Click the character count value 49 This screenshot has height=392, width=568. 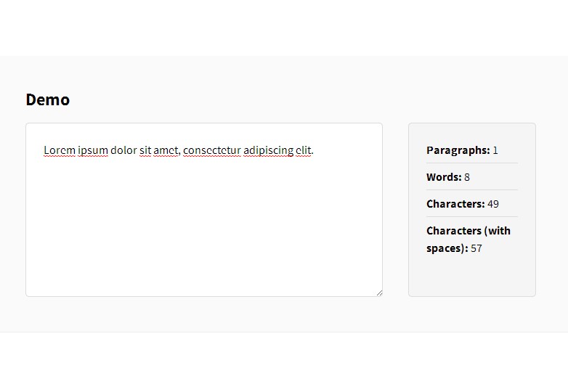click(493, 204)
